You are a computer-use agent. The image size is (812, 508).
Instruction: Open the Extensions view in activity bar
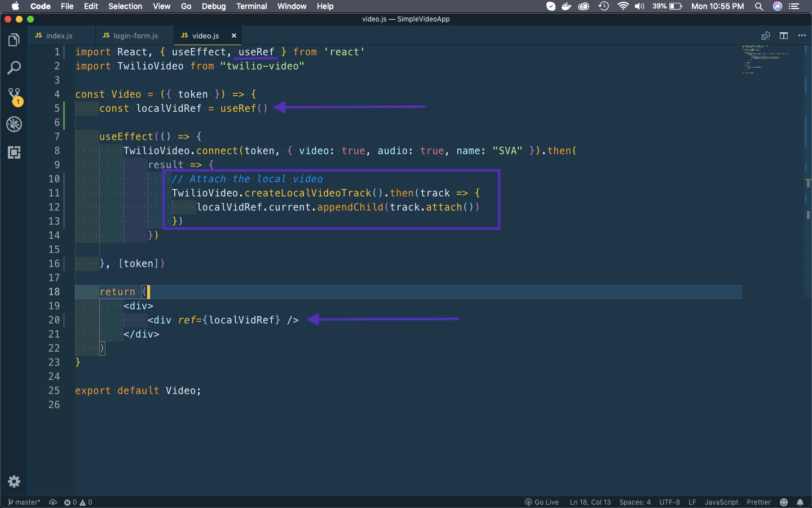(14, 152)
